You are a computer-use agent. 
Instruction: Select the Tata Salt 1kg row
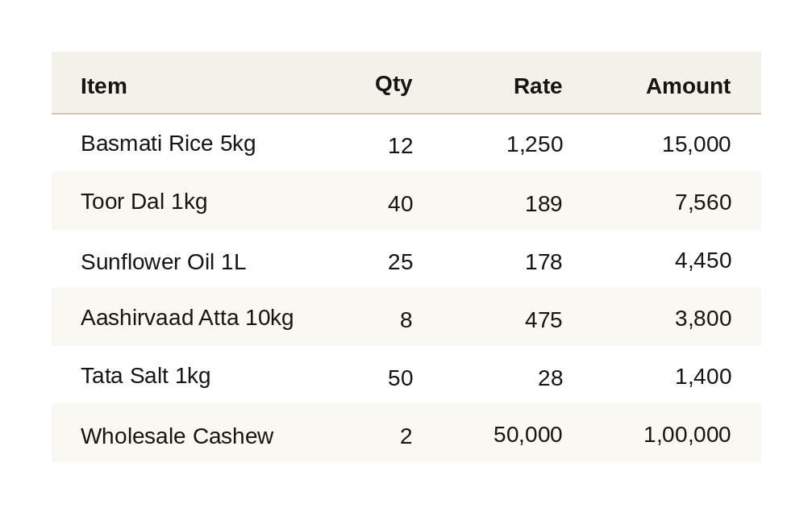click(406, 374)
